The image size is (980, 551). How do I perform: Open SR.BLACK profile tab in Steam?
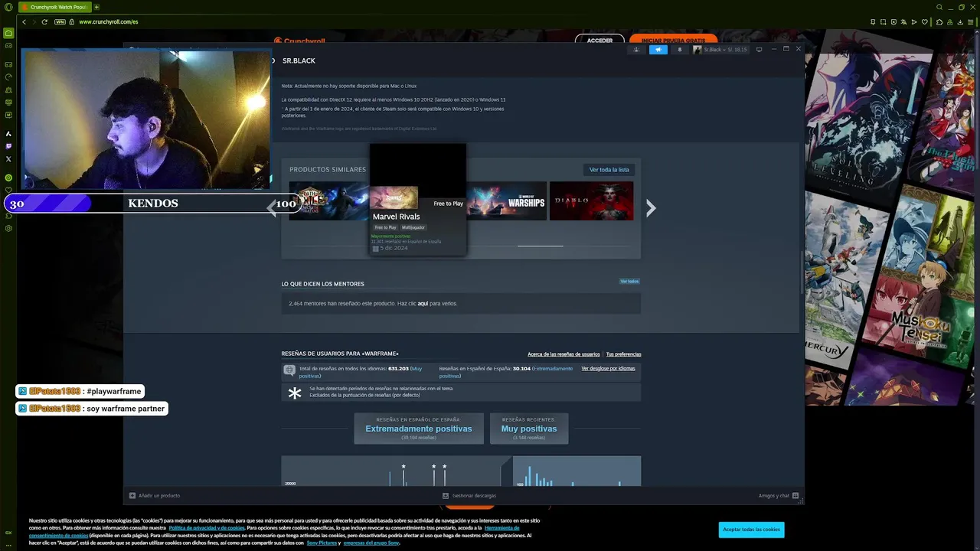pyautogui.click(x=299, y=60)
